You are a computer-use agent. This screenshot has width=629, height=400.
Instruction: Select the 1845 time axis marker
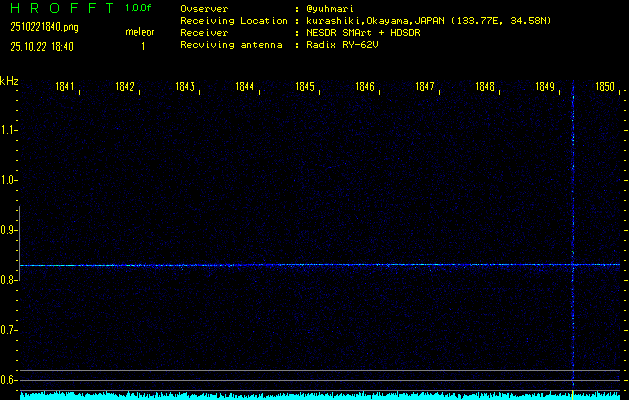[305, 88]
